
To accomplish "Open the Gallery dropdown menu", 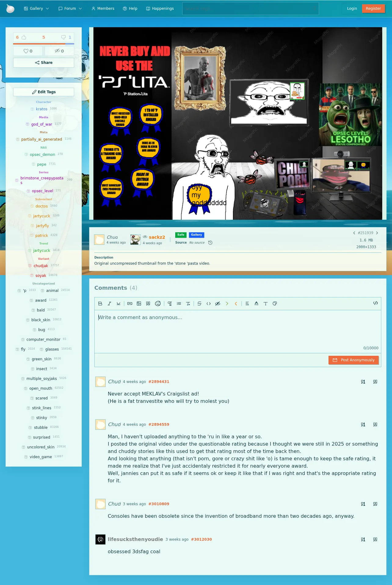I will click(36, 9).
